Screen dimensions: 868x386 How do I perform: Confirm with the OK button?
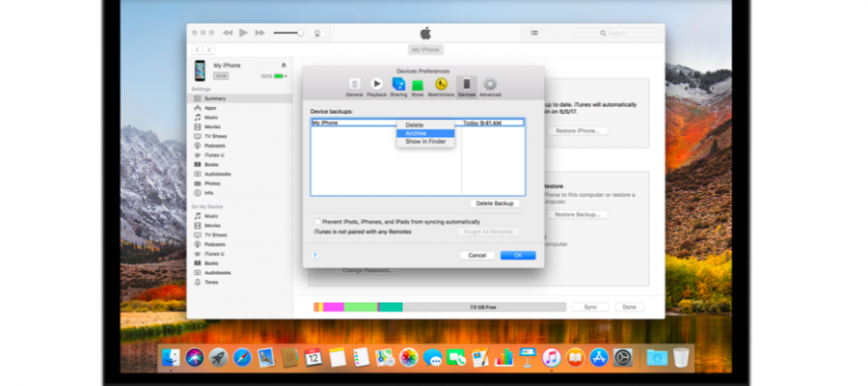pos(518,256)
